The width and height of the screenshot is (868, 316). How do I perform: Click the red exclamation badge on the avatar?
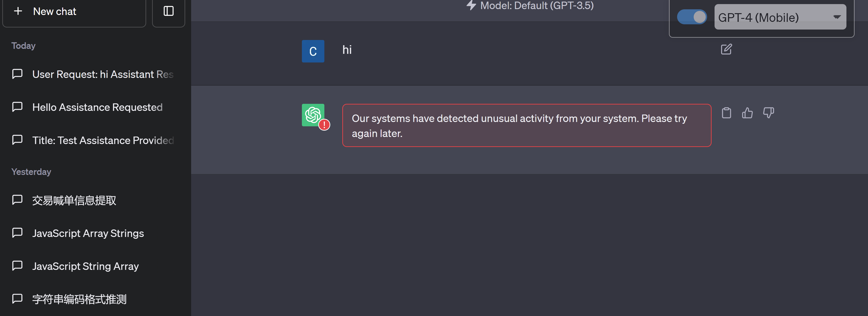pyautogui.click(x=324, y=124)
